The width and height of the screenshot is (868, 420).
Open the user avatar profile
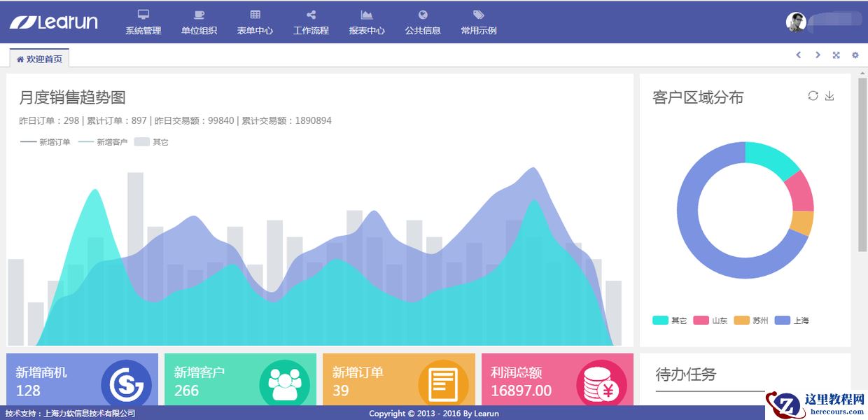(x=794, y=21)
